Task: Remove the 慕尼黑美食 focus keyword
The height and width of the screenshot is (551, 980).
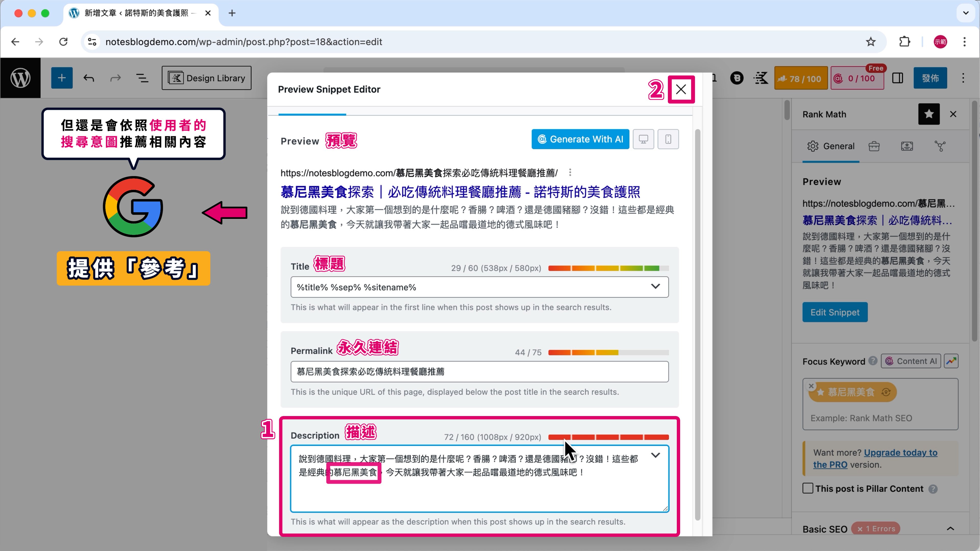Action: pos(811,386)
